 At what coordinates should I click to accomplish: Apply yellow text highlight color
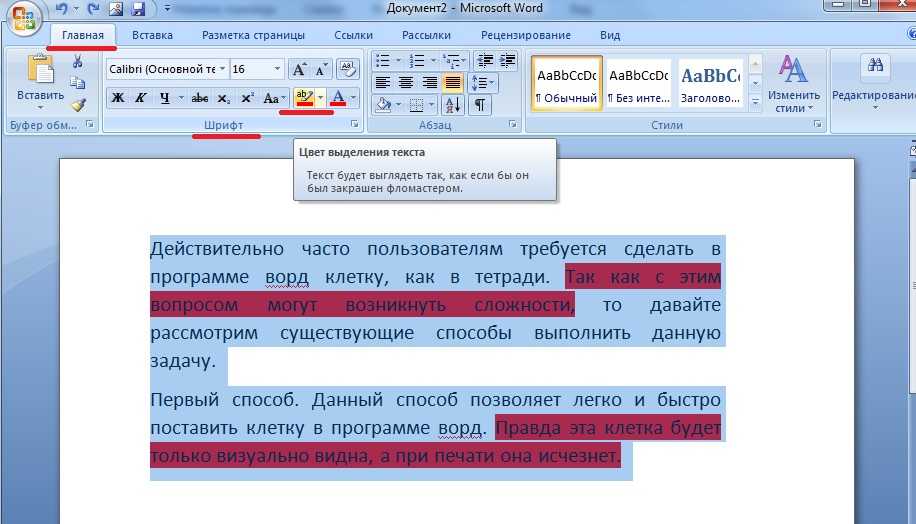pyautogui.click(x=304, y=97)
